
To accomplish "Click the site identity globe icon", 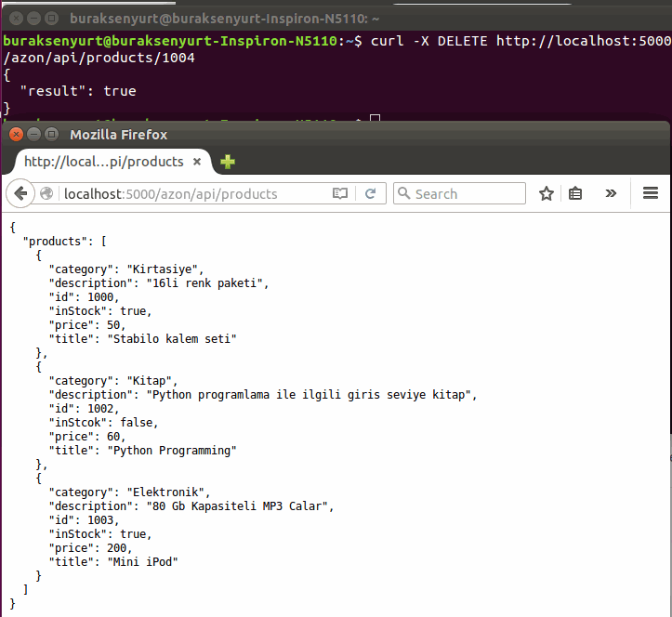I will coord(46,193).
